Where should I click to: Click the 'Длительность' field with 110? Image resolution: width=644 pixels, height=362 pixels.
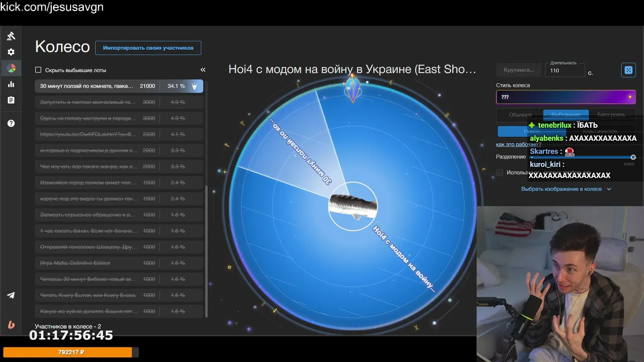tap(566, 70)
